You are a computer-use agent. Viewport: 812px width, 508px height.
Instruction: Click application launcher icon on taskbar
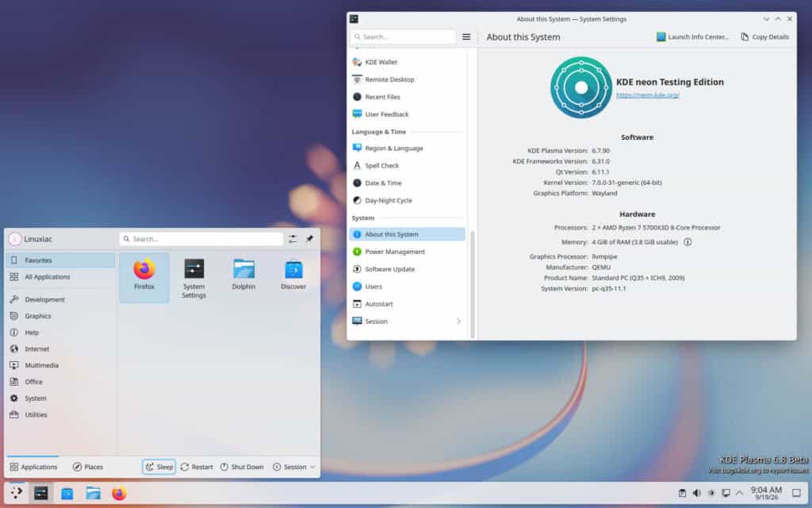16,492
